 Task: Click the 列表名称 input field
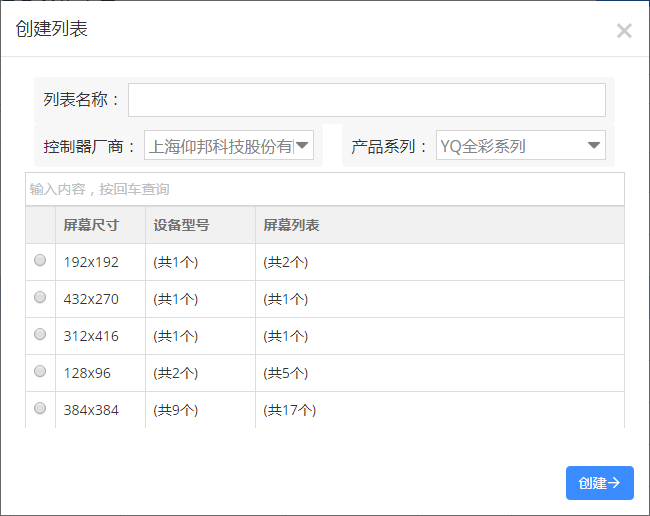click(x=367, y=100)
